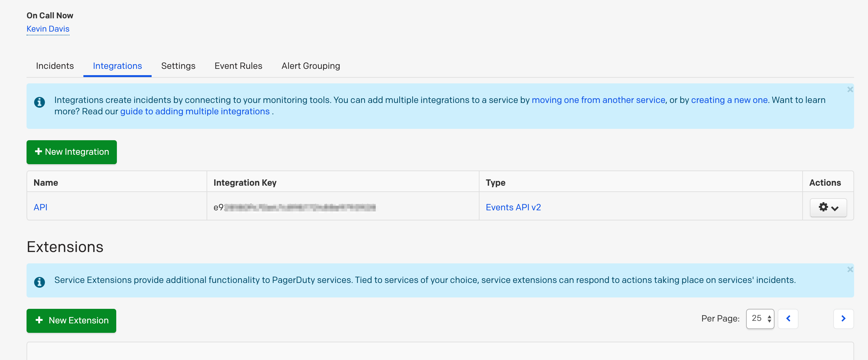Click the New Integration button
868x360 pixels.
[71, 152]
